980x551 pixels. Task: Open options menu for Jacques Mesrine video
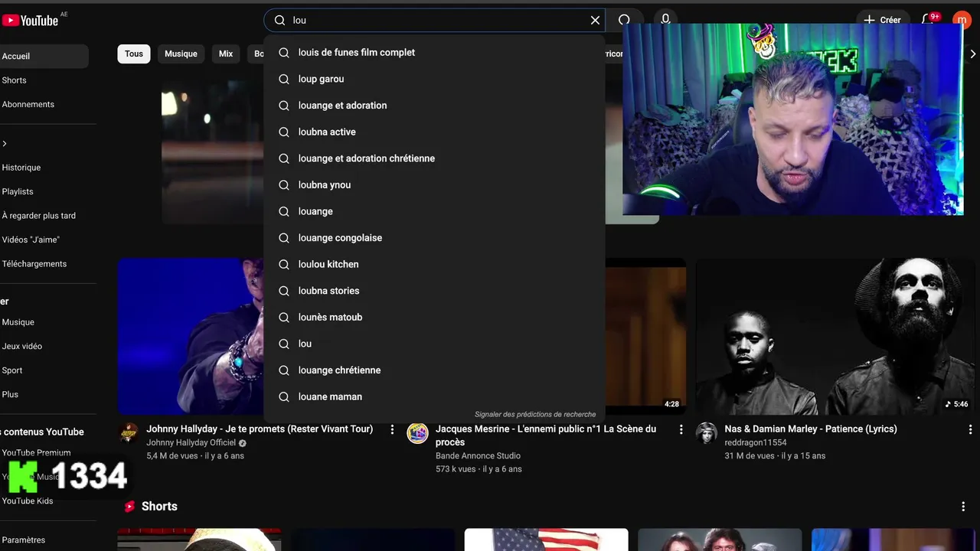681,430
